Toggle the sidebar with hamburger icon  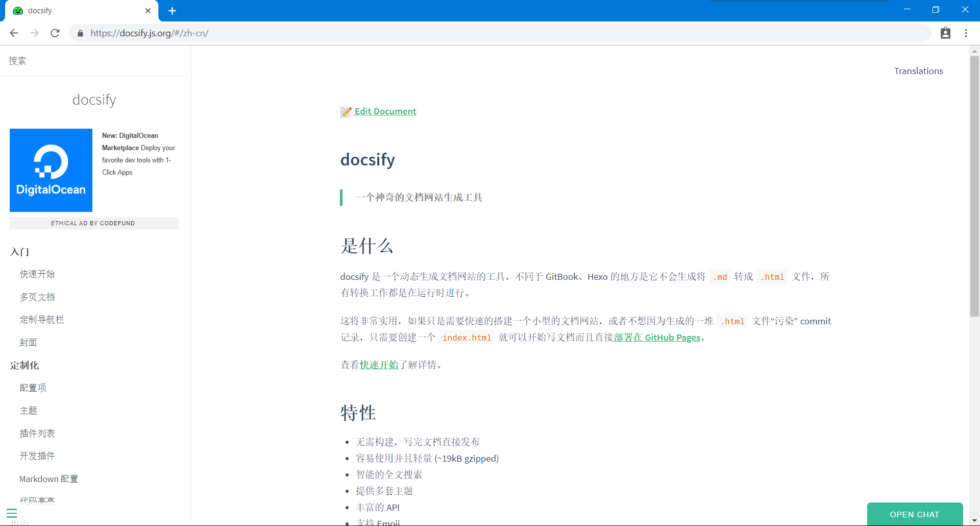[x=12, y=513]
